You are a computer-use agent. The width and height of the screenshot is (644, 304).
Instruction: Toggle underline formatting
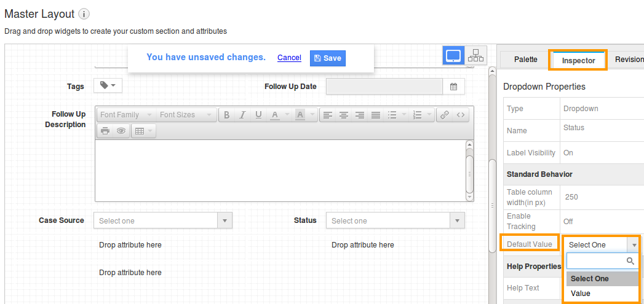[258, 115]
